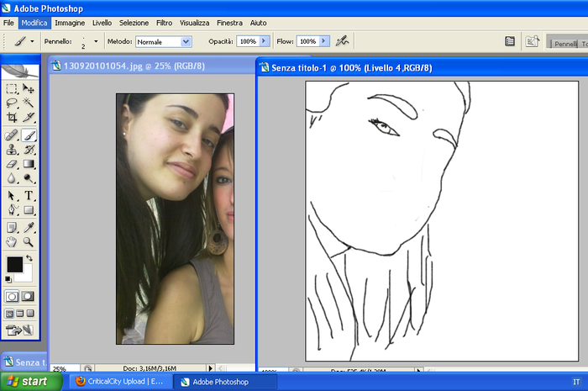Image resolution: width=588 pixels, height=391 pixels.
Task: Select the Eyedropper tool
Action: click(29, 227)
